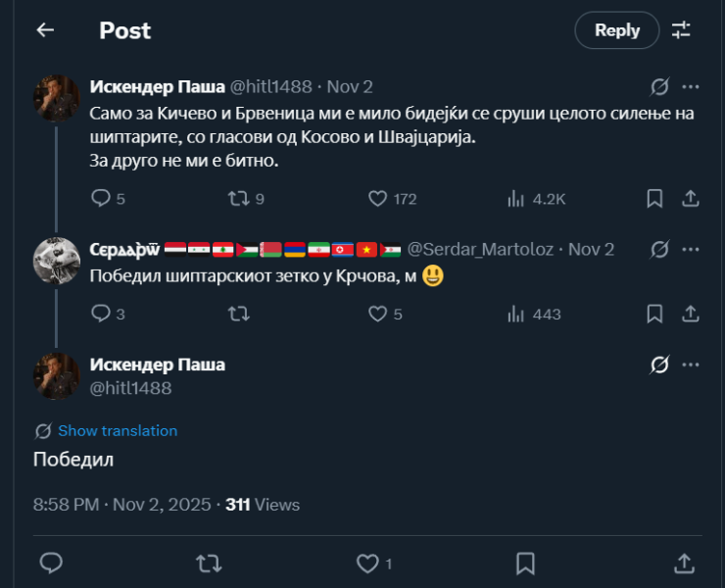Share the main post via bottom share icon
Screen dimensions: 725x588
[x=684, y=563]
